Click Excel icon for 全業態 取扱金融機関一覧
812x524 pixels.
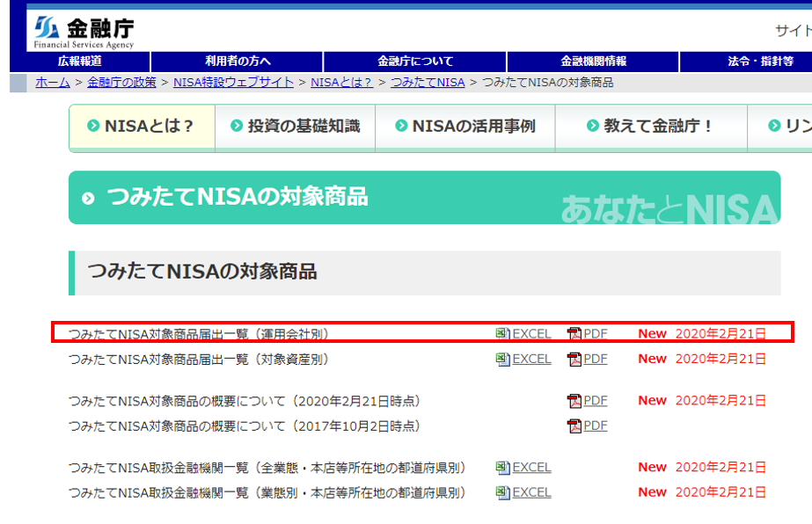[x=502, y=468]
